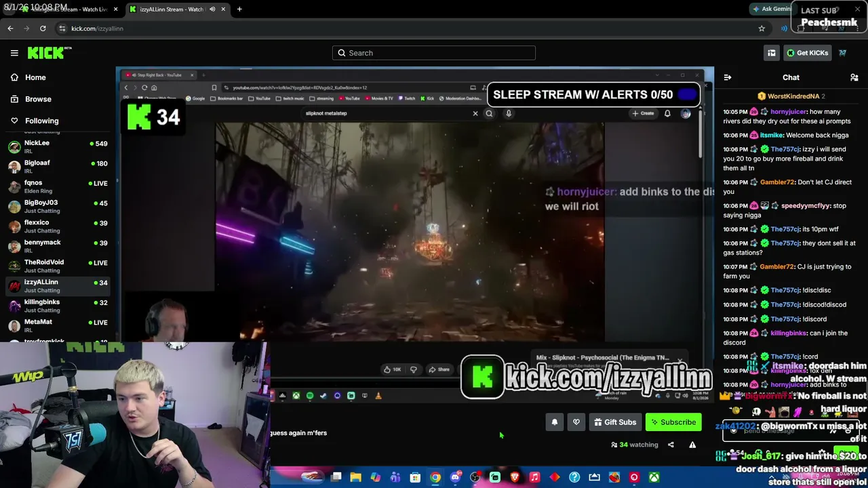Open fqnos's Elden Ring stream

(x=58, y=186)
